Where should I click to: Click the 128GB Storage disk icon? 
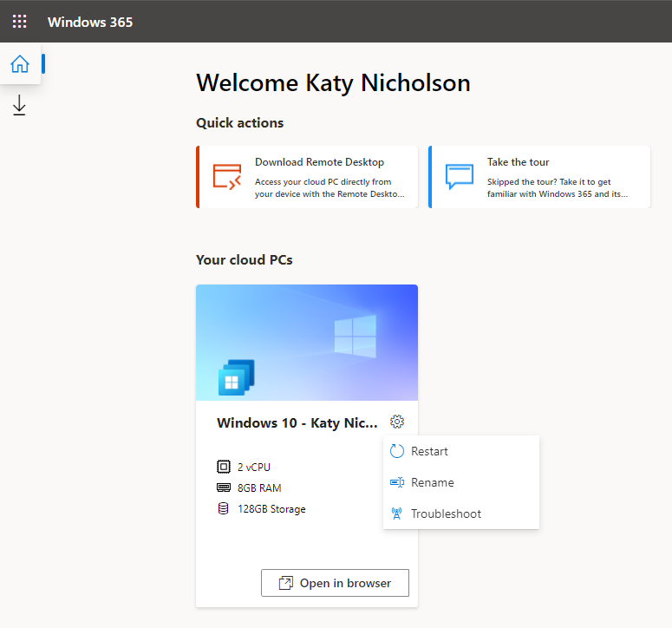[224, 509]
